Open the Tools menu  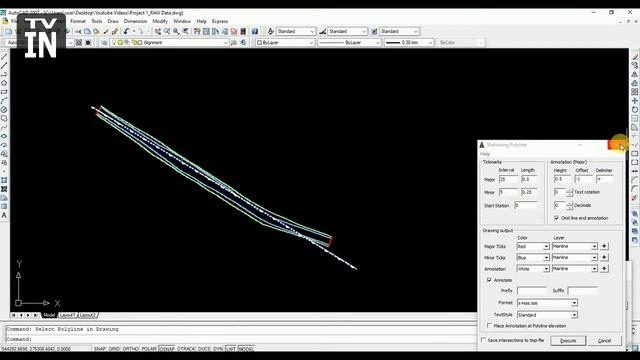[97, 21]
